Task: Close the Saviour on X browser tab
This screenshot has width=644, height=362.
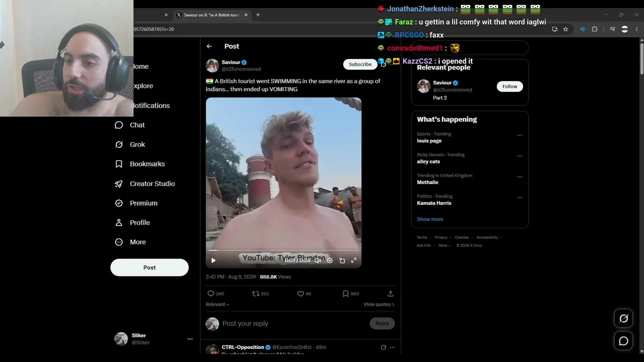Action: point(246,15)
